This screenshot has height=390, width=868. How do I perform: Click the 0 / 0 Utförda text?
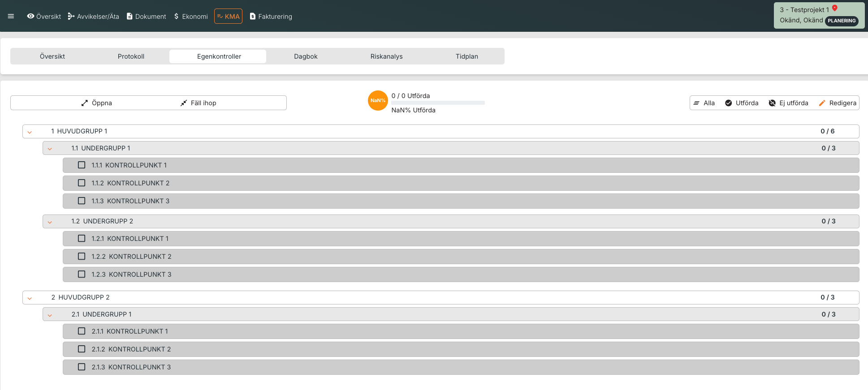point(410,96)
